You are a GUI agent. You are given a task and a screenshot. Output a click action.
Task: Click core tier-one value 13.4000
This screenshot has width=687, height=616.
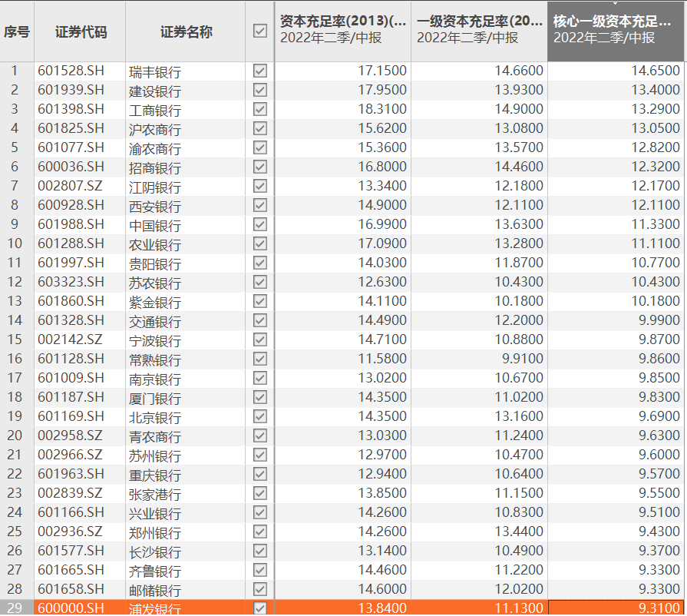coord(656,90)
